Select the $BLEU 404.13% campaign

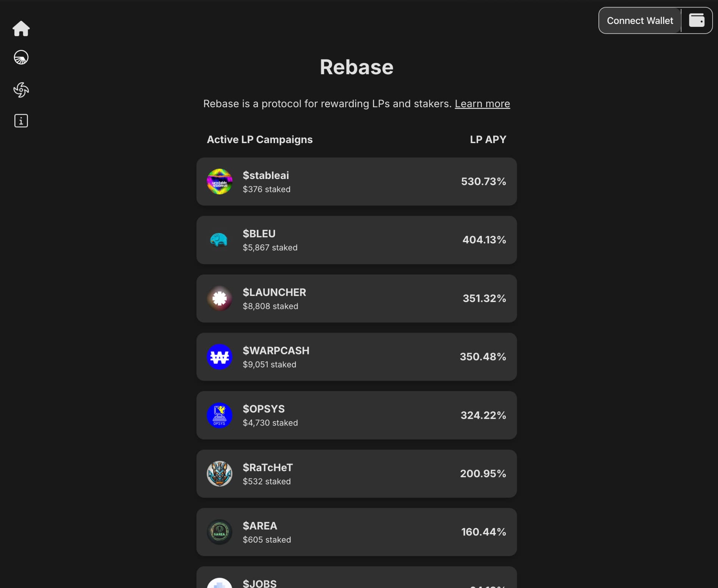tap(356, 240)
